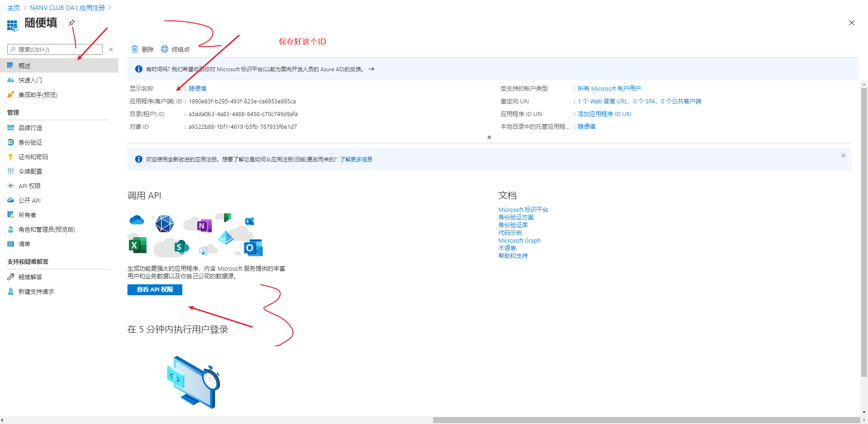The height and width of the screenshot is (424, 868).
Task: Click the vertical scrollbar on the right
Action: (x=864, y=231)
